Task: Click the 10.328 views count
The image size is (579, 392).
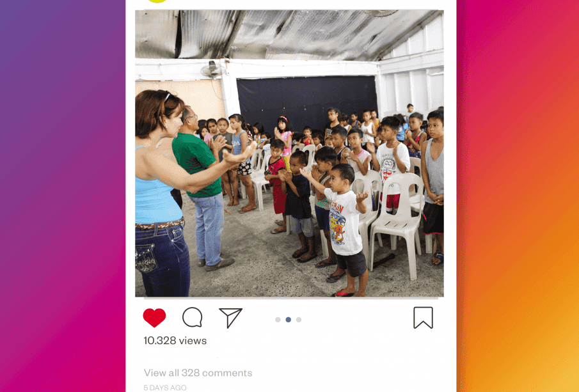Action: click(x=175, y=340)
